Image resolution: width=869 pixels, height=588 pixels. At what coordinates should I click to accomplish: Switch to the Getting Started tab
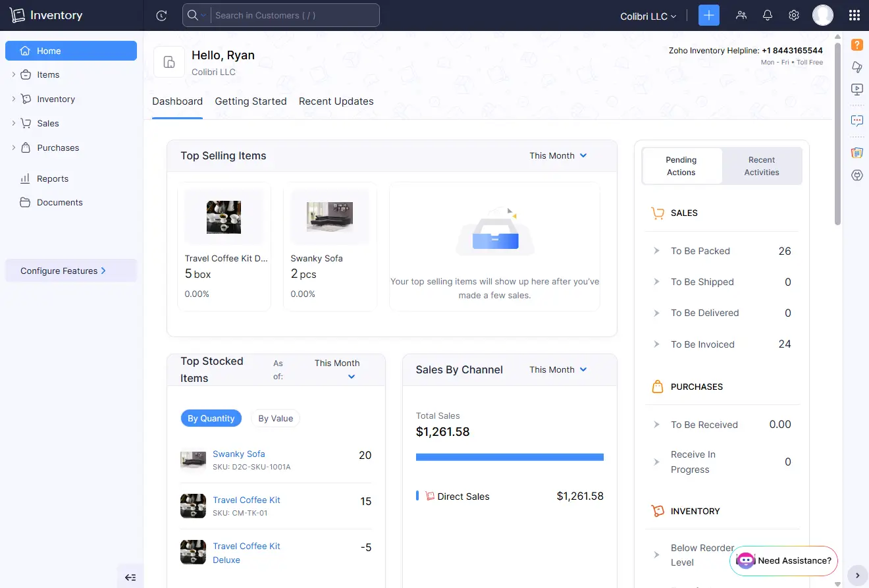(x=250, y=101)
